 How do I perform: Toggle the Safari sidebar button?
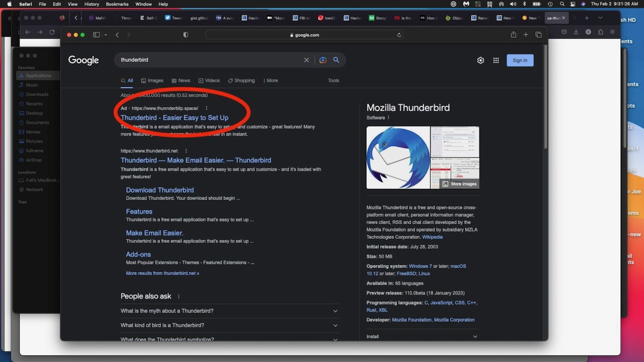(x=97, y=35)
